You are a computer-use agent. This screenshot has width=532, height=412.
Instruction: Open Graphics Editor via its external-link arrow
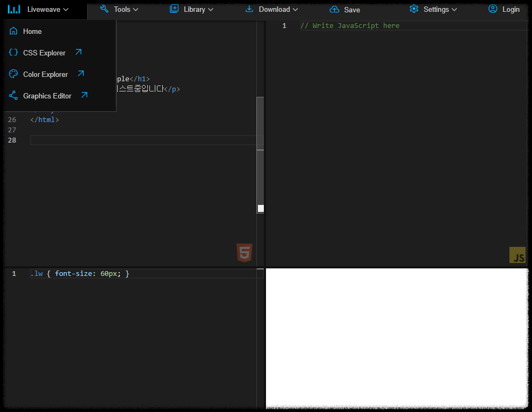tap(84, 95)
